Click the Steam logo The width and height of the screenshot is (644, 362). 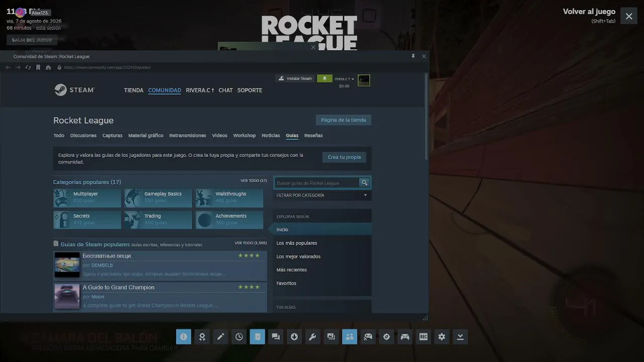74,90
